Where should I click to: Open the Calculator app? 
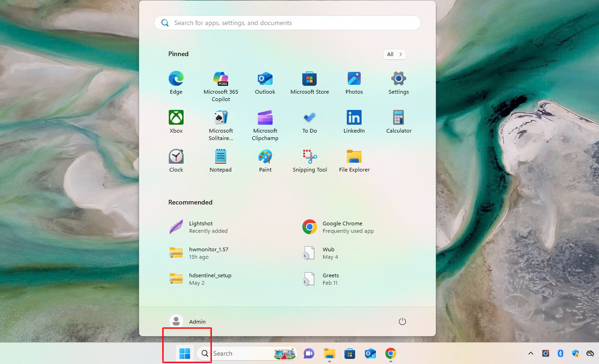[399, 122]
